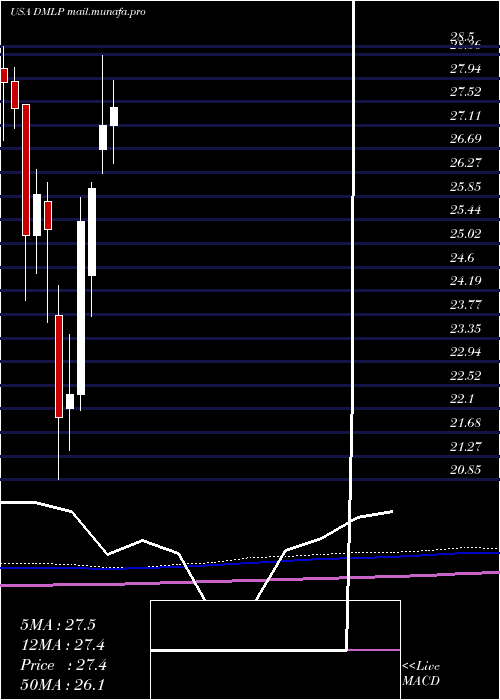
Task: Click the 20.85 axis label
Action: pyautogui.click(x=465, y=470)
